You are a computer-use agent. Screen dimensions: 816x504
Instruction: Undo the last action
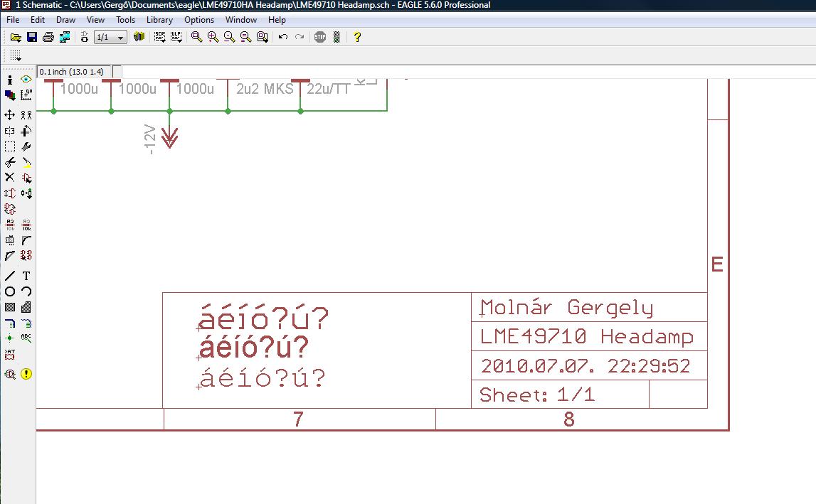pyautogui.click(x=283, y=37)
